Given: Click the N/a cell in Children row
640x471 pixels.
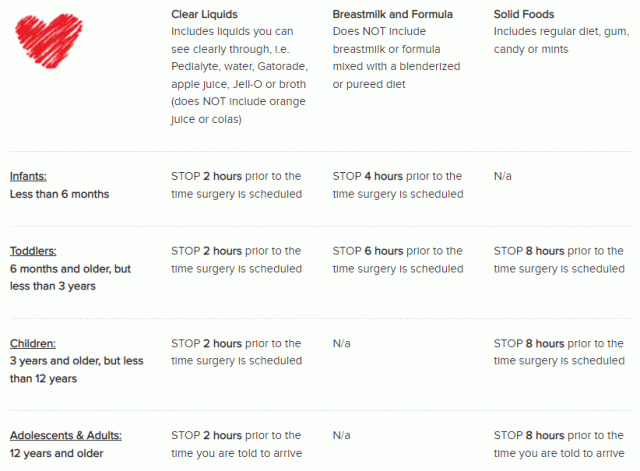Looking at the screenshot, I should click(x=342, y=343).
